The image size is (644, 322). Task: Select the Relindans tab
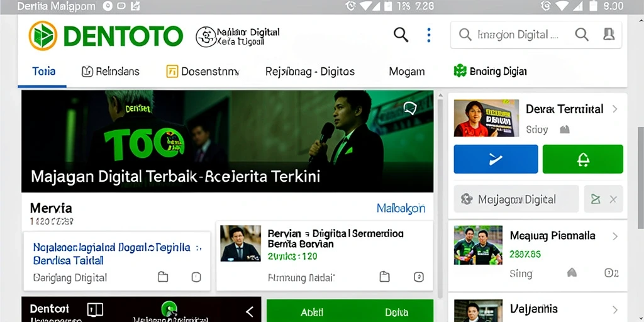pyautogui.click(x=111, y=72)
